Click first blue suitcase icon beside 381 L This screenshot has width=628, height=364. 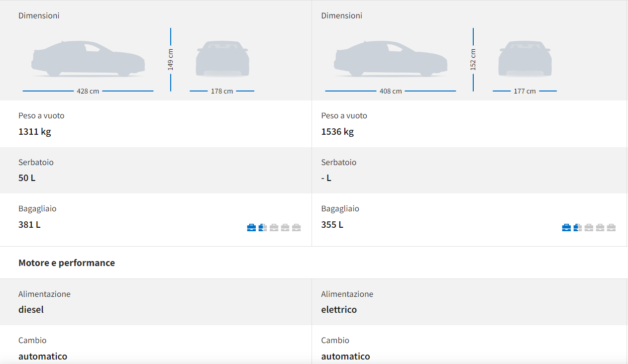click(x=251, y=228)
